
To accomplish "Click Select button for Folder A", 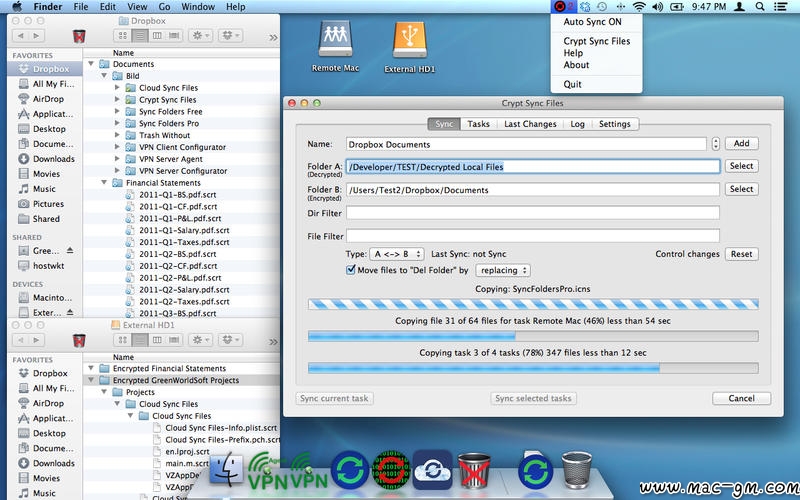I will point(741,166).
